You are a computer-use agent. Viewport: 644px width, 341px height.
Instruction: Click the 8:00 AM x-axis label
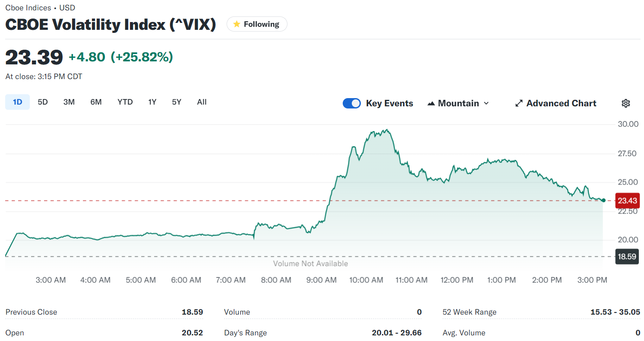(276, 280)
